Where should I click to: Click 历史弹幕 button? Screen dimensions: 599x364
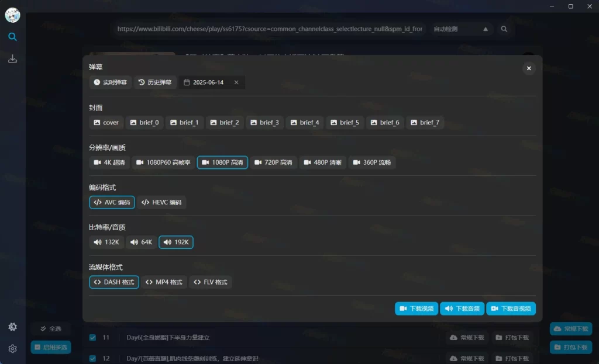[x=155, y=82]
